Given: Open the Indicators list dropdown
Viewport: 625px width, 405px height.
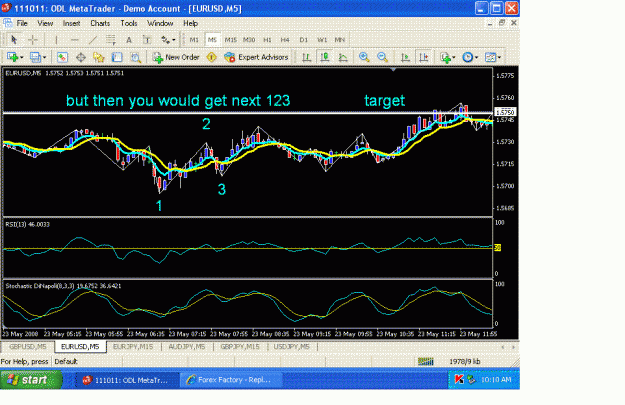Looking at the screenshot, I should coord(448,57).
